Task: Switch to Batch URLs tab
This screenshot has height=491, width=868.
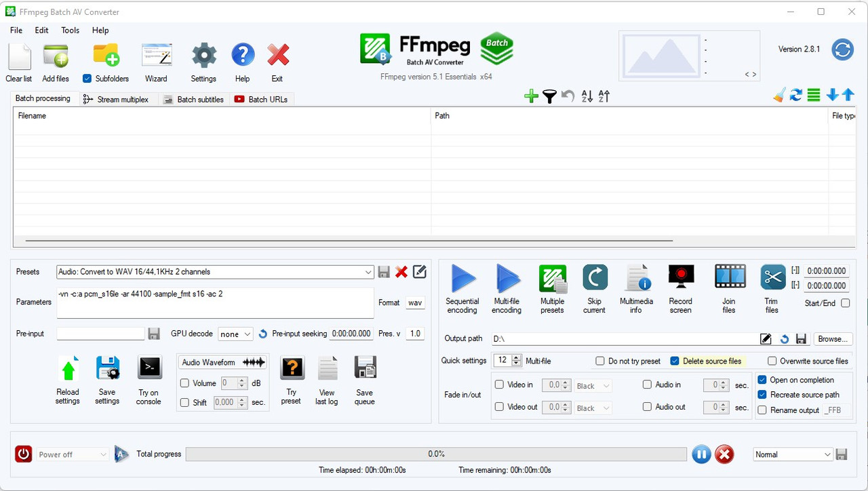Action: click(x=261, y=99)
